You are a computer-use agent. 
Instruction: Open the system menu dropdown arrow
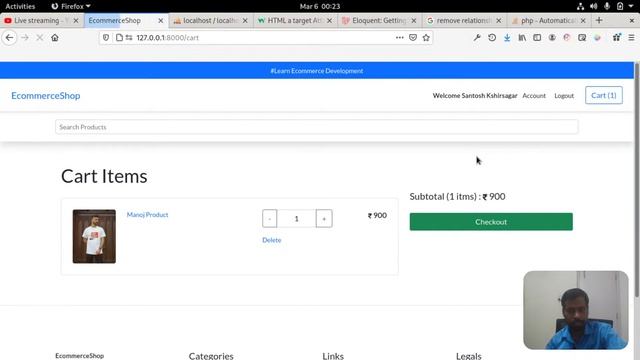tap(631, 6)
